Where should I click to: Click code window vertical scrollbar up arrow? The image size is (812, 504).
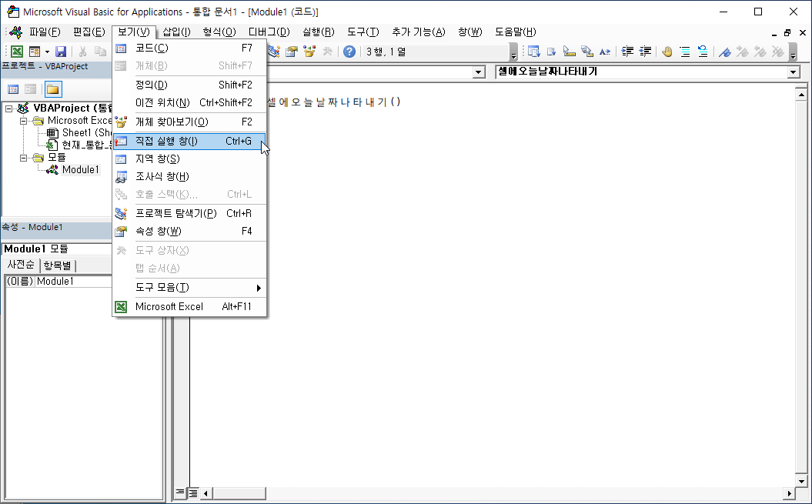802,95
